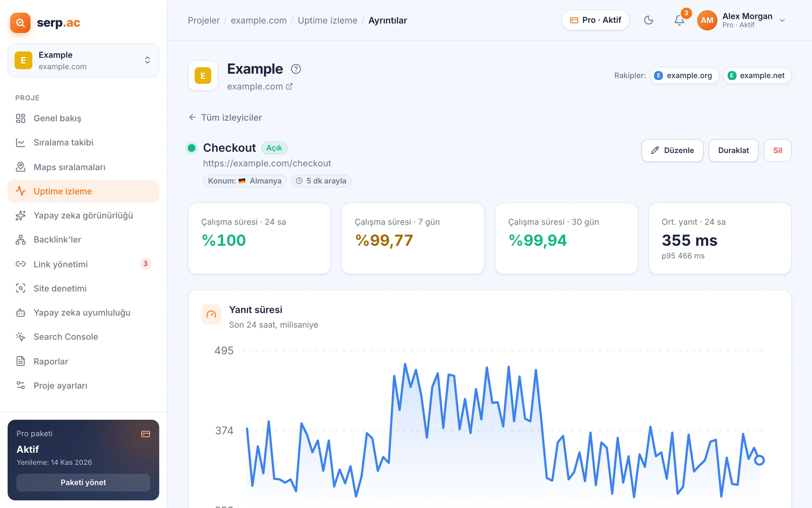Click the green status dot beside Checkout

192,148
